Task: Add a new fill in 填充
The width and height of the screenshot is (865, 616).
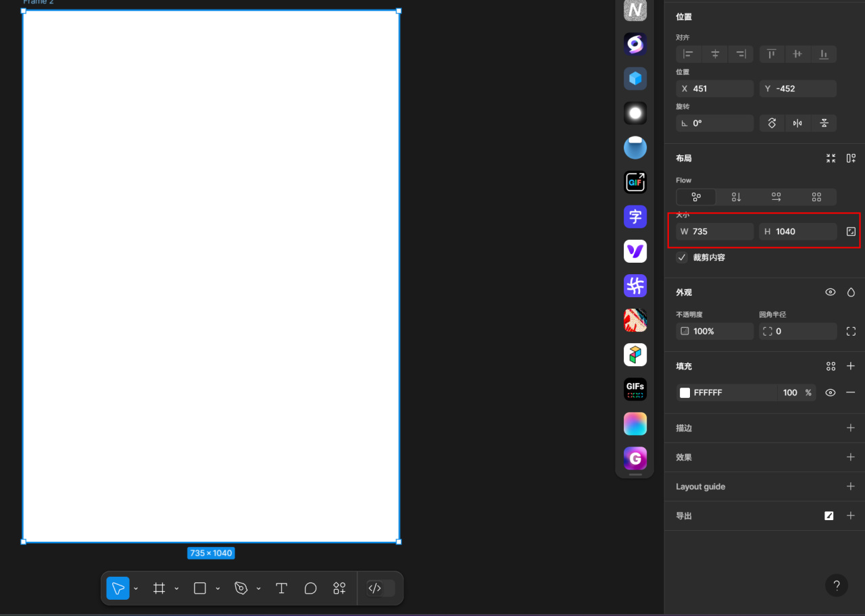Action: 851,366
